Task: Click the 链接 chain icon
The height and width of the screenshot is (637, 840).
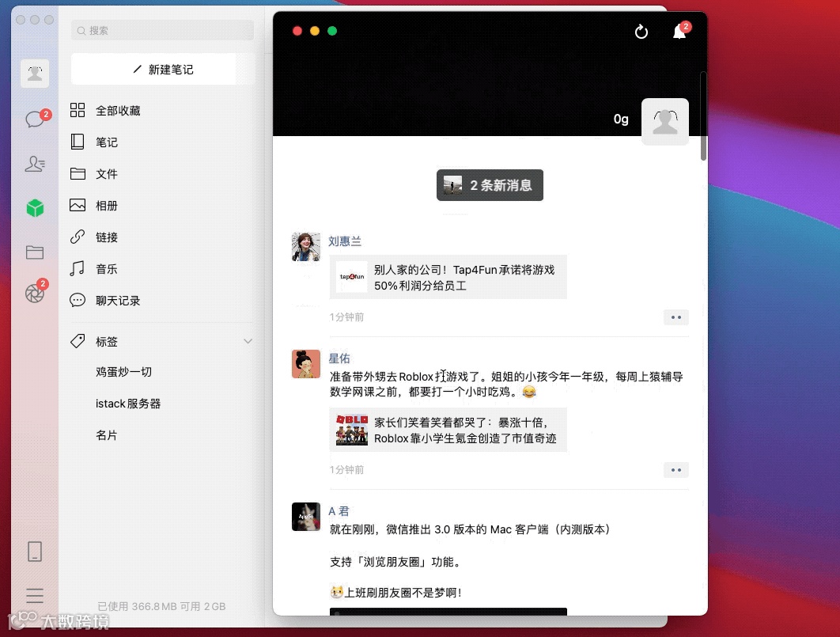Action: [78, 237]
